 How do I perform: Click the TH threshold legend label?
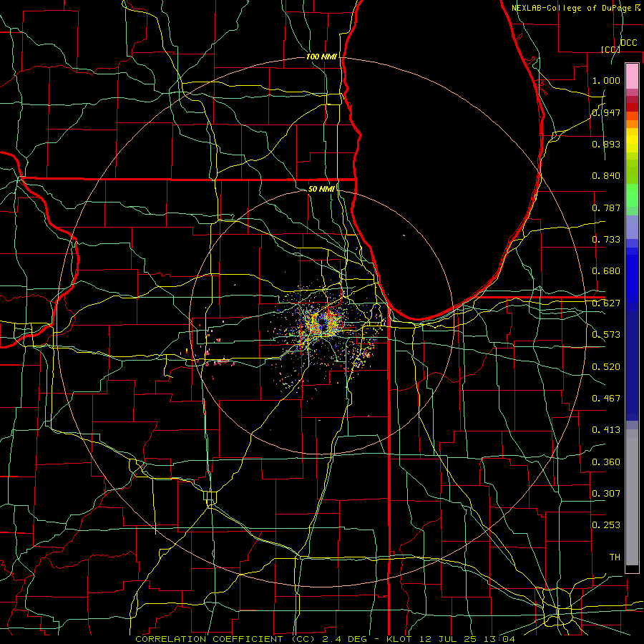(615, 557)
